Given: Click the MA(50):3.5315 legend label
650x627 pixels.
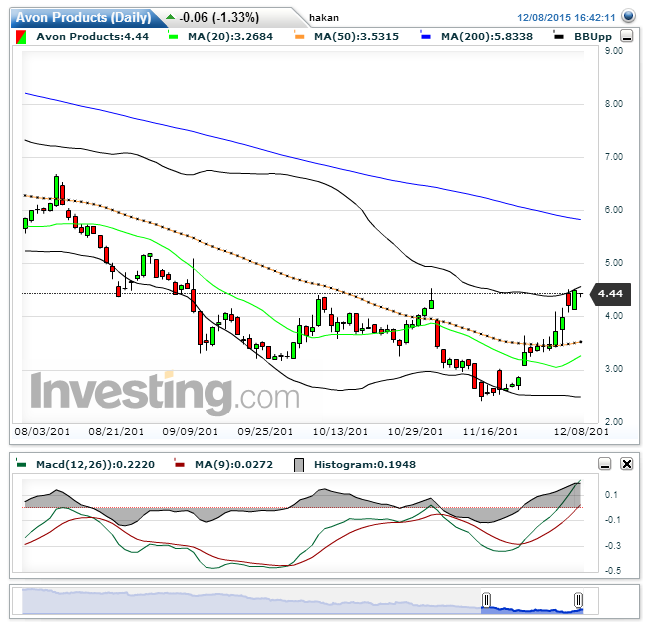Looking at the screenshot, I should tap(356, 36).
